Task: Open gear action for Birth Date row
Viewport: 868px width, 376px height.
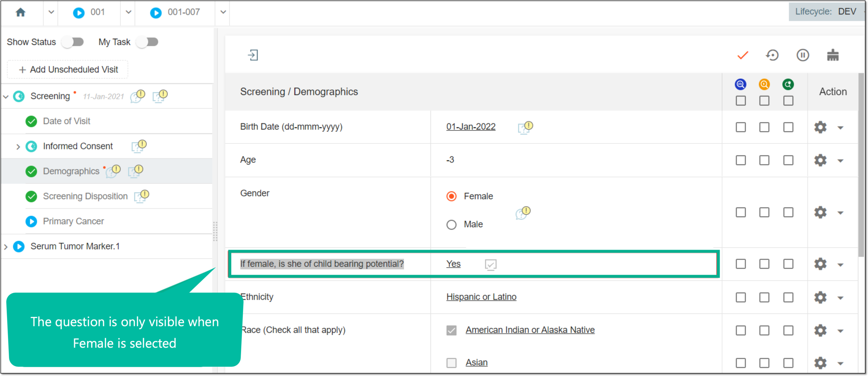Action: [x=820, y=127]
